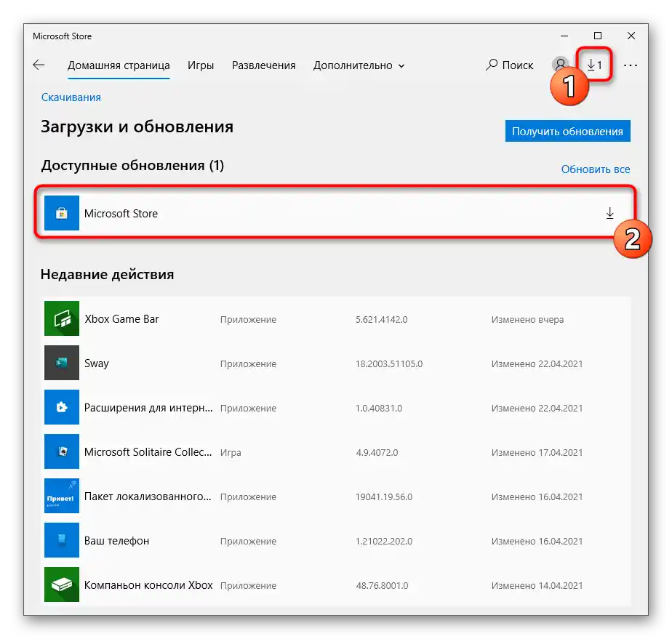This screenshot has height=639, width=672.
Task: Click the Xbox Game Bar icon
Action: [x=62, y=318]
